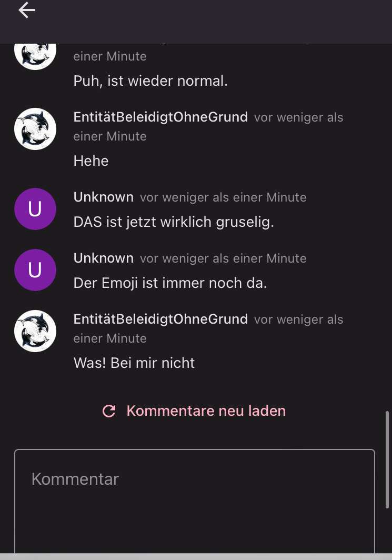
Task: Select the Unknown username above the Emoji comment
Action: (x=104, y=258)
